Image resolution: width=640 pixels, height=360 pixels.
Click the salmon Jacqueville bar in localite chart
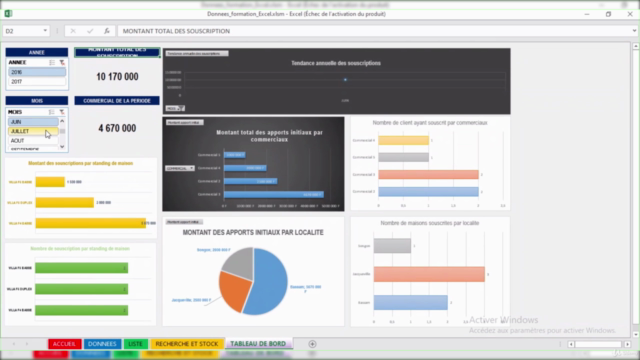(x=429, y=274)
